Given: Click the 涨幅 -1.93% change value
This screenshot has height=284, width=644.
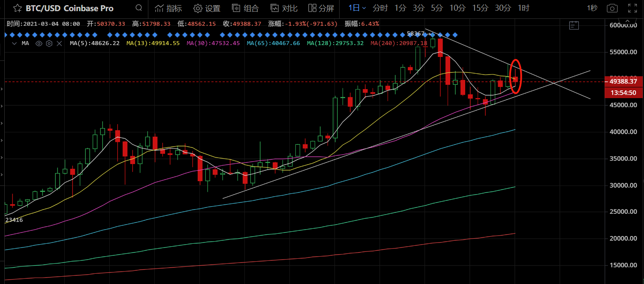Looking at the screenshot, I should [x=303, y=24].
